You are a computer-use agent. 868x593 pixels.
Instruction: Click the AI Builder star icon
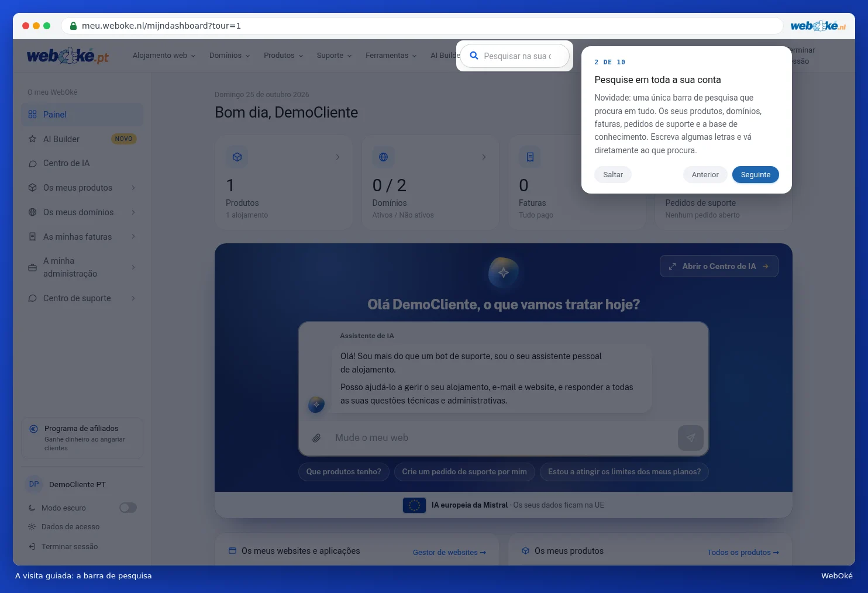[33, 139]
